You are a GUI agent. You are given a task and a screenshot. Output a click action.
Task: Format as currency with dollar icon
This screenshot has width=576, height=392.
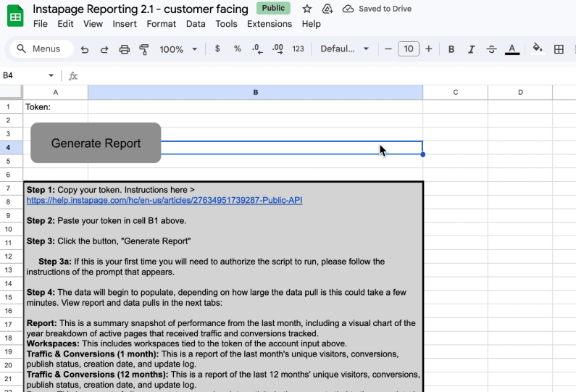click(217, 49)
